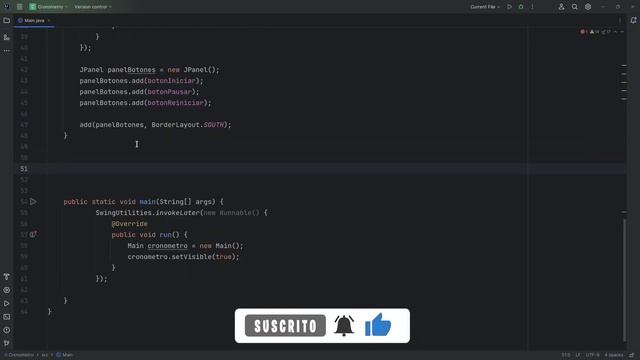This screenshot has width=640, height=360.
Task: Click Cronometro breadcrumb in status bar
Action: click(x=20, y=355)
